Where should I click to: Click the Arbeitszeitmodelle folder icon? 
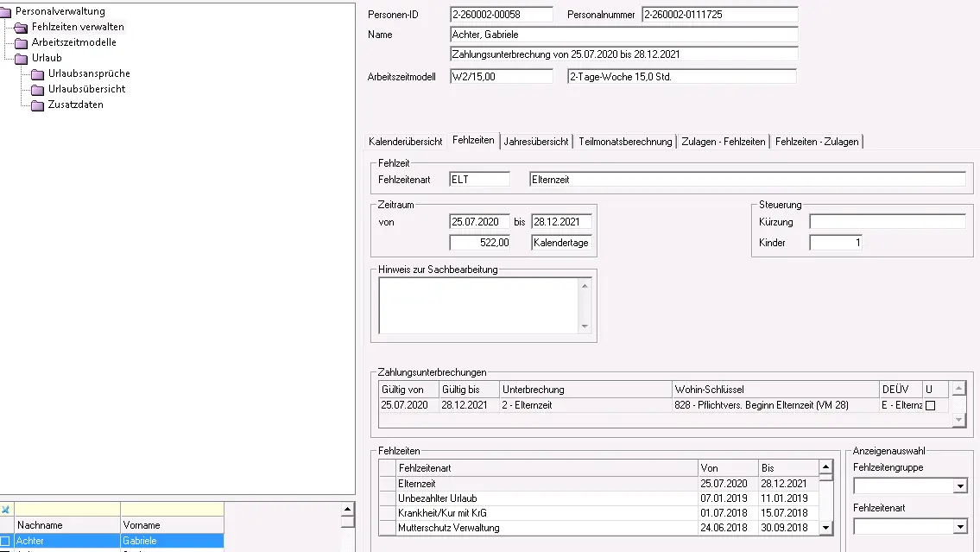click(x=22, y=42)
